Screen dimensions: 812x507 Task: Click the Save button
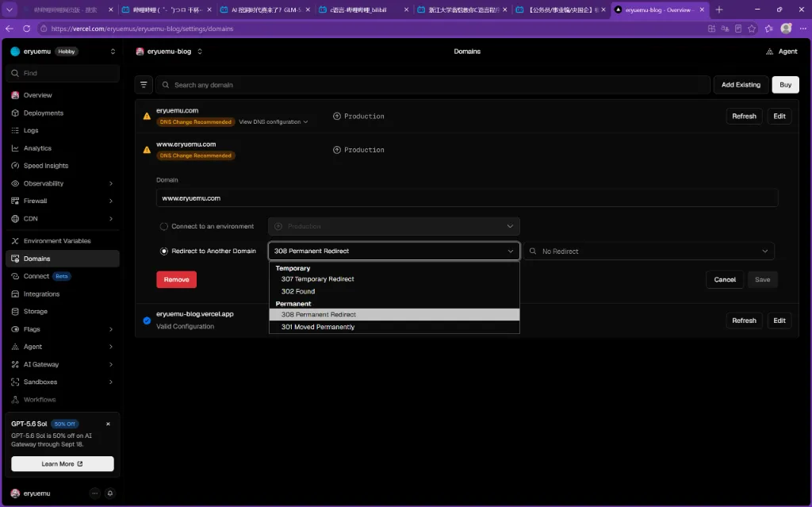[x=762, y=279]
